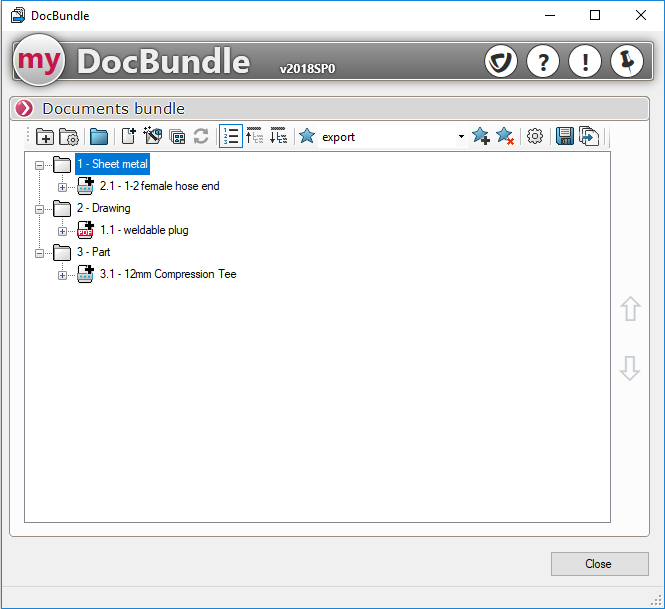Image resolution: width=665 pixels, height=609 pixels.
Task: Click the Close button
Action: (x=599, y=564)
